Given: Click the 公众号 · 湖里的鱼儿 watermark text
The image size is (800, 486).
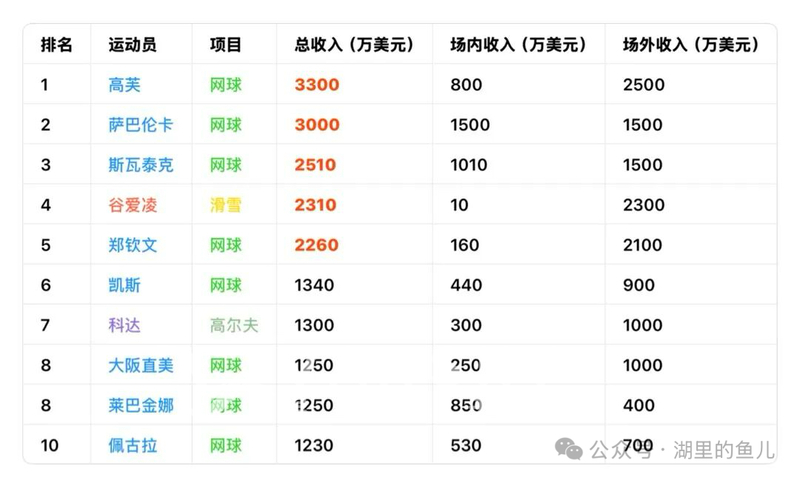Looking at the screenshot, I should coord(682,450).
